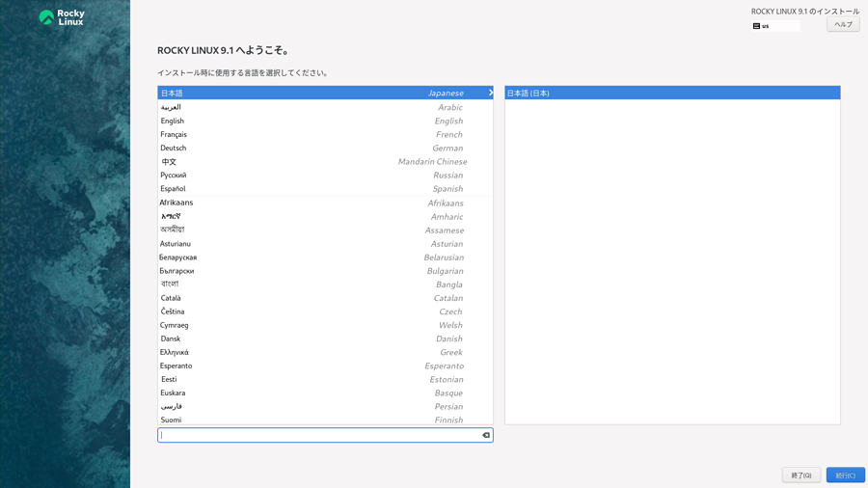Click the Rocky Linux logo
868x488 pixels.
point(62,17)
